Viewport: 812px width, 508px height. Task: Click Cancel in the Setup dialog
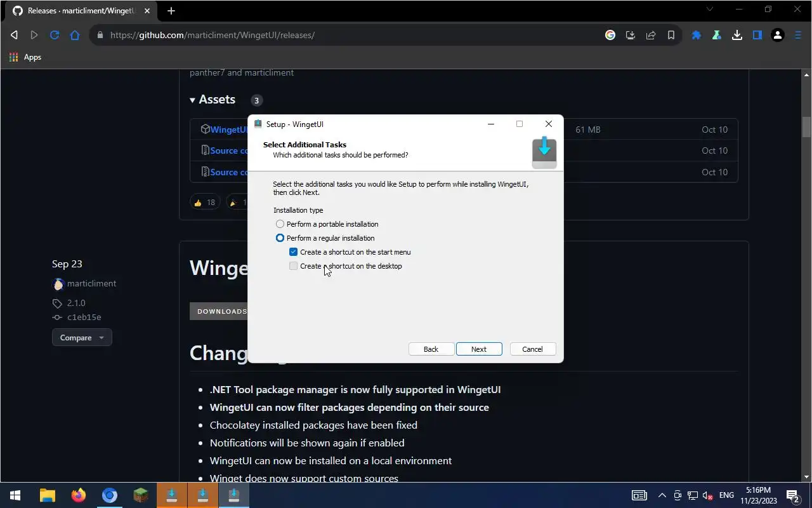tap(533, 349)
